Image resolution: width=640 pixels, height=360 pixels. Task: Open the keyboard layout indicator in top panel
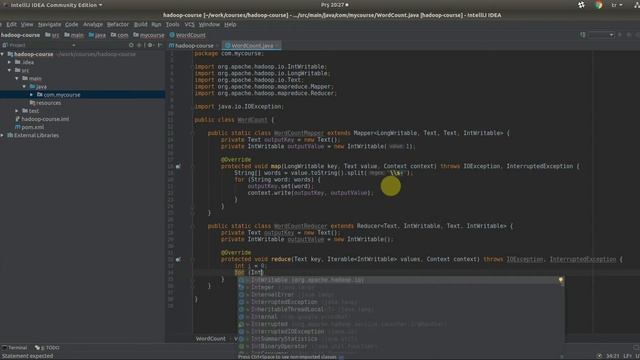tap(616, 5)
